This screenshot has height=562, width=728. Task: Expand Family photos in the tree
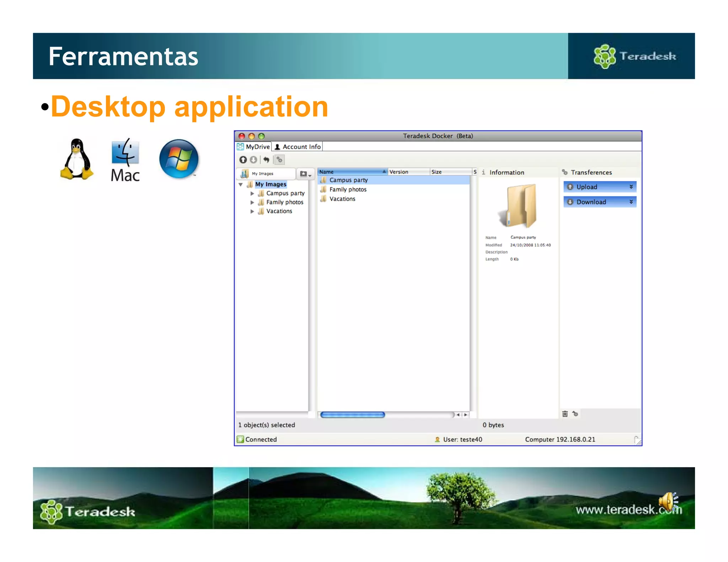coord(252,202)
